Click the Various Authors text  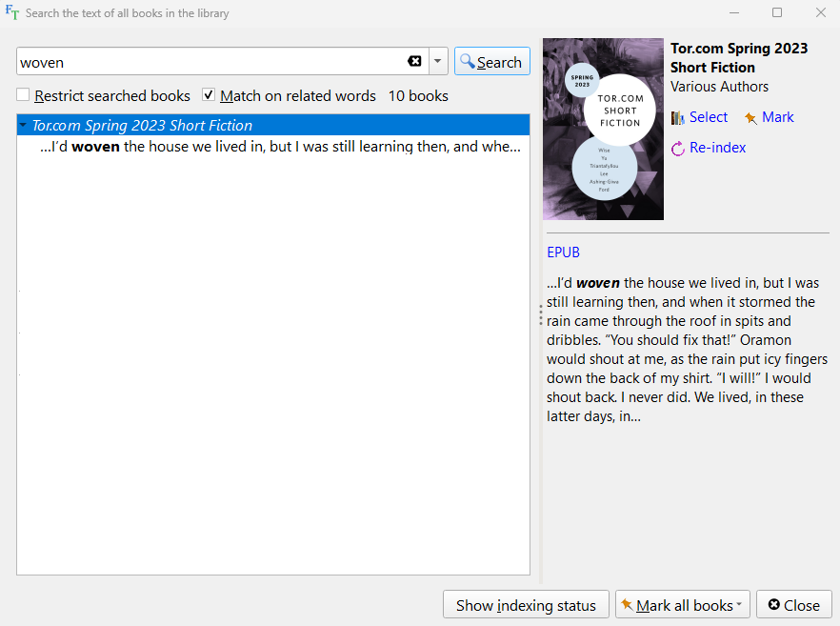coord(719,87)
